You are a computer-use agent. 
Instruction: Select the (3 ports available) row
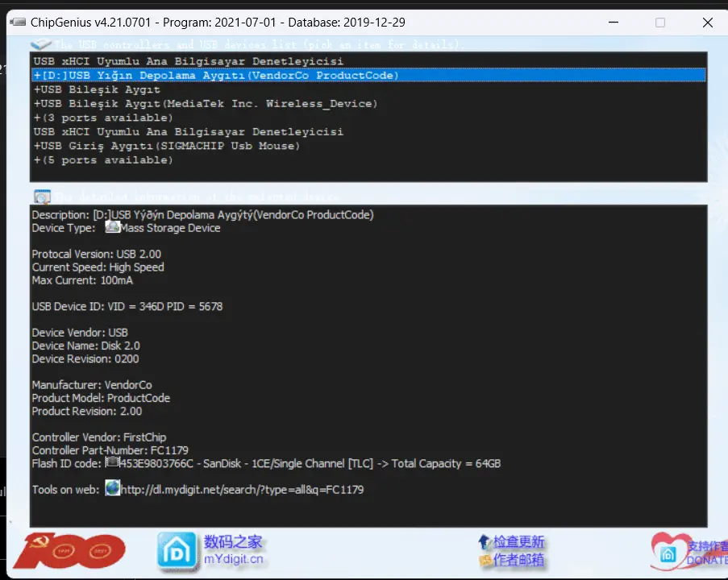[368, 118]
